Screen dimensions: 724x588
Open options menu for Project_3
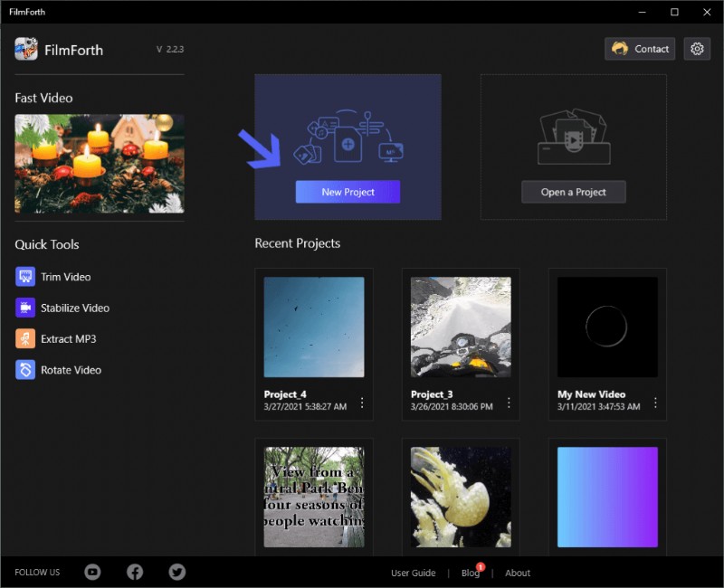pos(509,403)
